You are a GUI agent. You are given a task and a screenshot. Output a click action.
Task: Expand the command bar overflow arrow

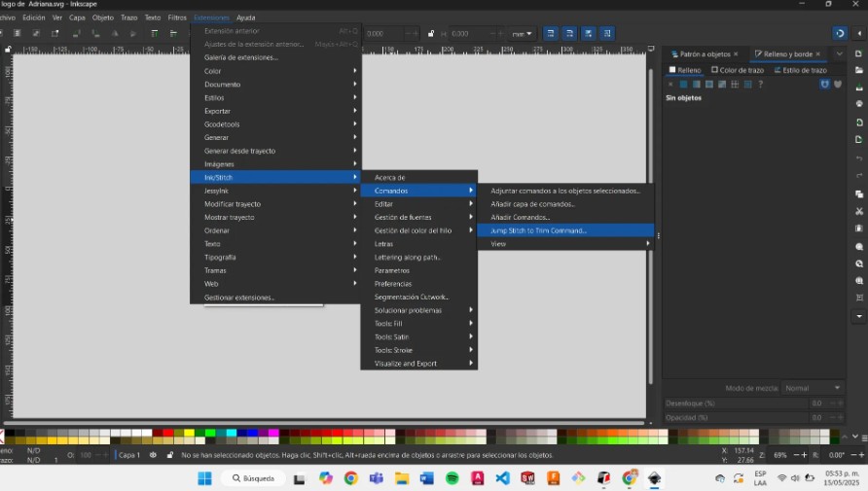pos(859,316)
